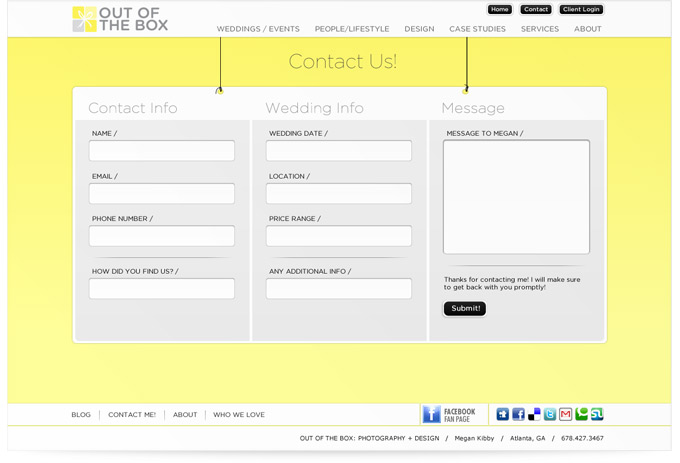Share on Twitter via bird icon

point(550,414)
